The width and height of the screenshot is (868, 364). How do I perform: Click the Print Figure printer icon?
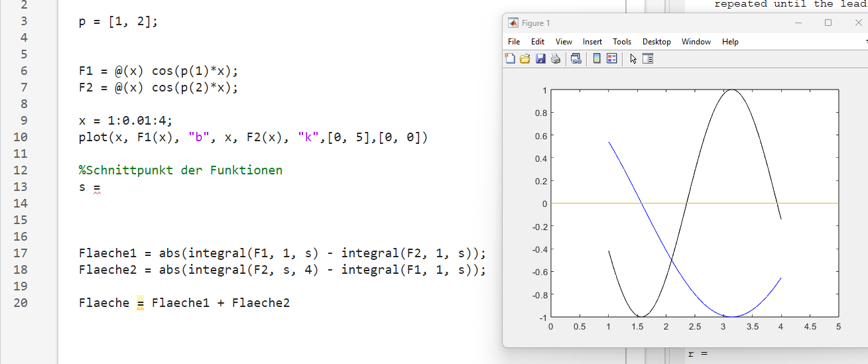coord(556,58)
